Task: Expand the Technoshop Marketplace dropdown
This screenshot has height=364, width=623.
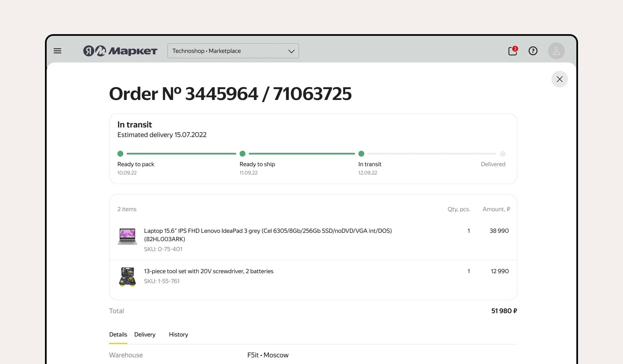Action: [233, 51]
